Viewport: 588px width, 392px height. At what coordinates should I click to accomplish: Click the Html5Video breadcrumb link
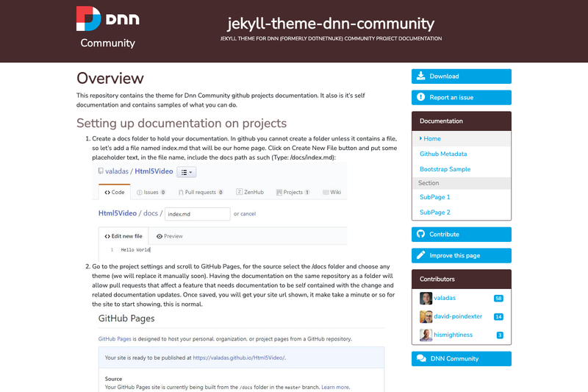click(118, 213)
